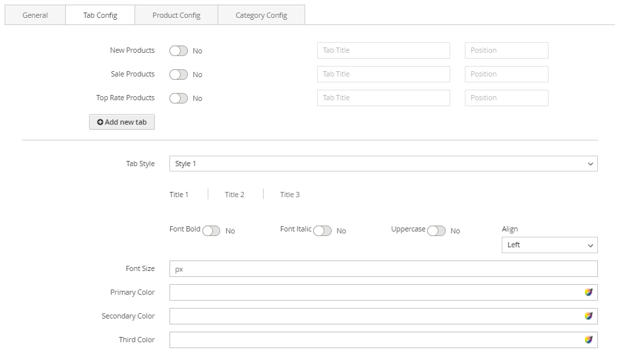Open the Align dropdown
The image size is (627, 364).
[549, 245]
